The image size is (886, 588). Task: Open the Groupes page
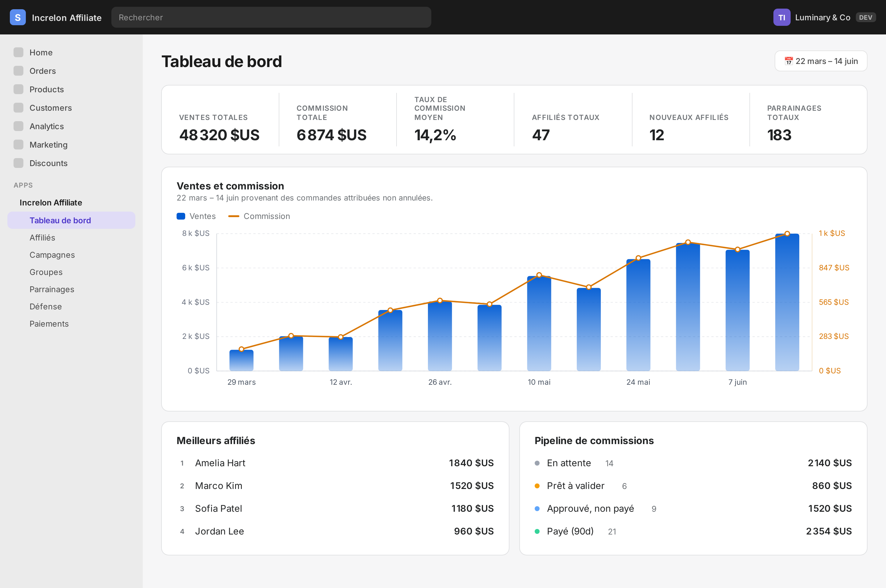click(x=71, y=272)
